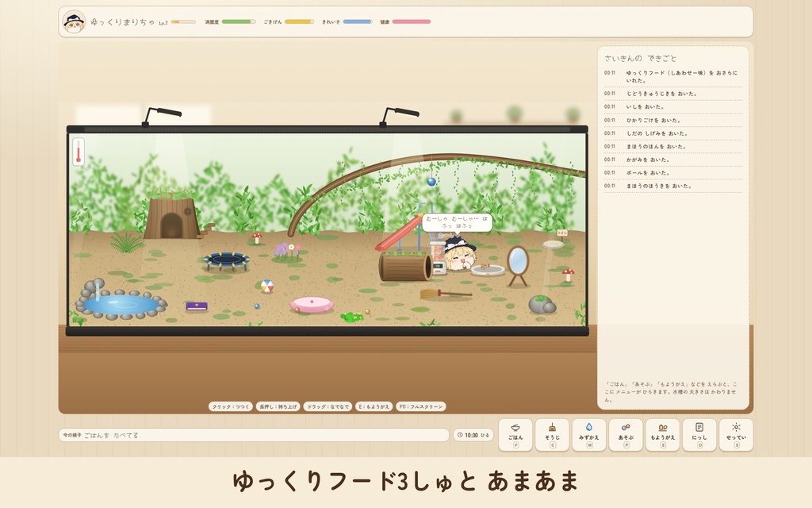
Task: Click the かがみを おいた log entry
Action: click(672, 160)
